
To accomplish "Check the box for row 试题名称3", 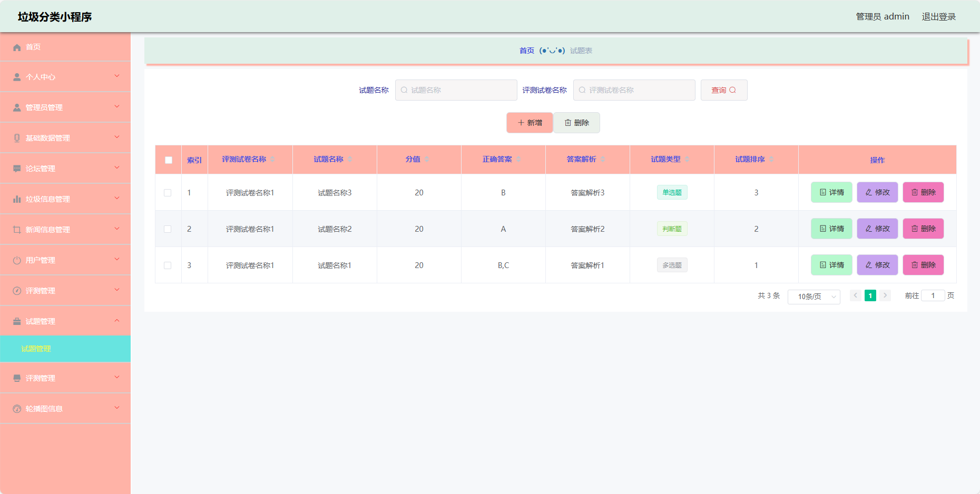I will pos(168,193).
